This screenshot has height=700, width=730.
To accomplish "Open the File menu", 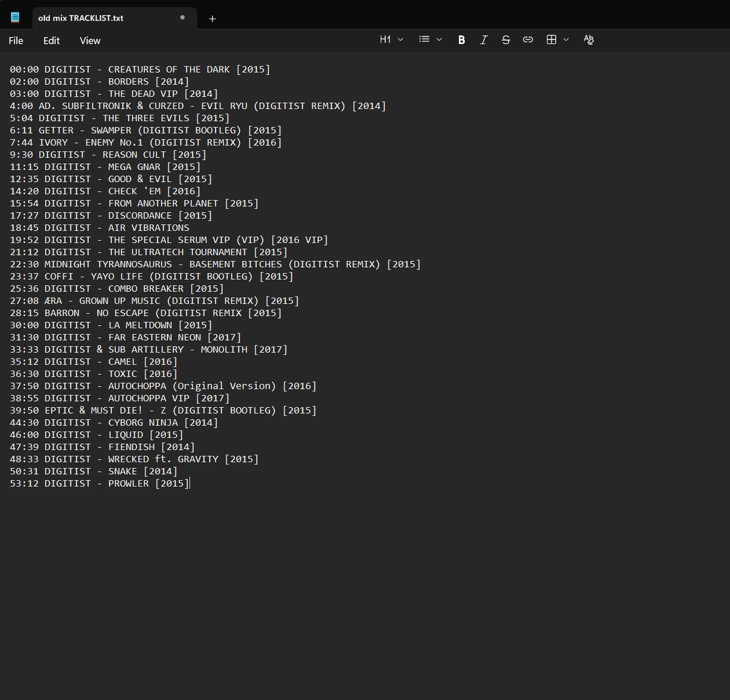I will coord(16,40).
